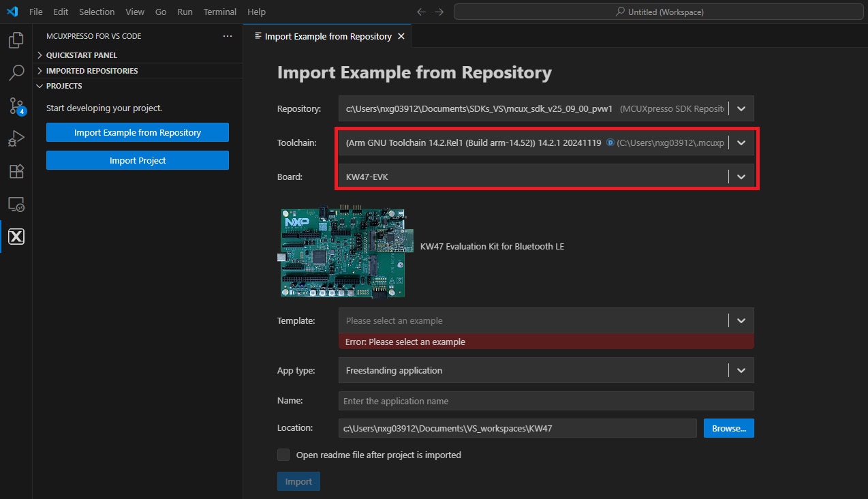This screenshot has width=868, height=499.
Task: Open Source Control with 4 pending changes
Action: point(15,106)
